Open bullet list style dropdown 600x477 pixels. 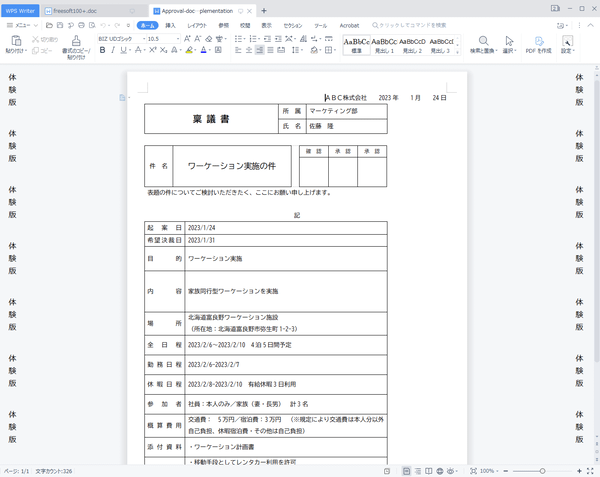click(x=244, y=39)
